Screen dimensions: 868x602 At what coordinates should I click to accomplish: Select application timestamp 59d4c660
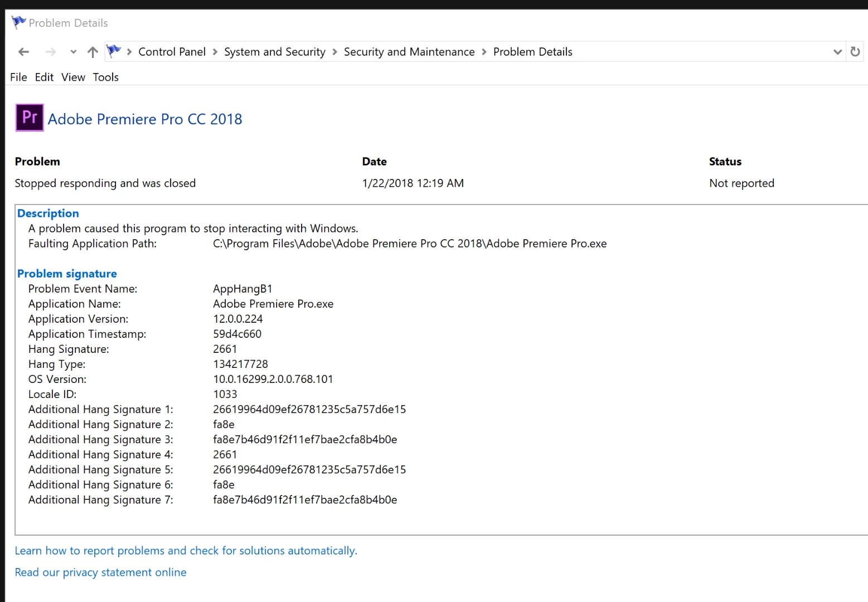237,334
